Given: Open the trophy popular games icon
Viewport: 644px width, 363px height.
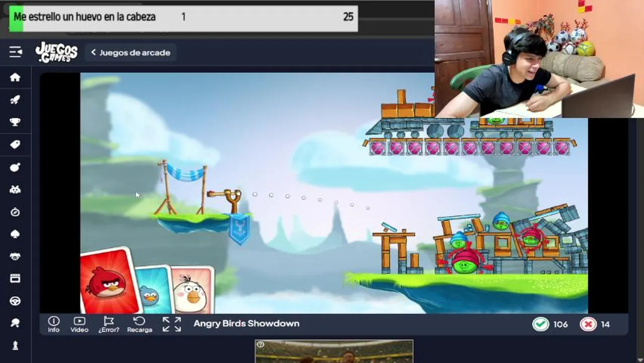Looking at the screenshot, I should point(15,123).
